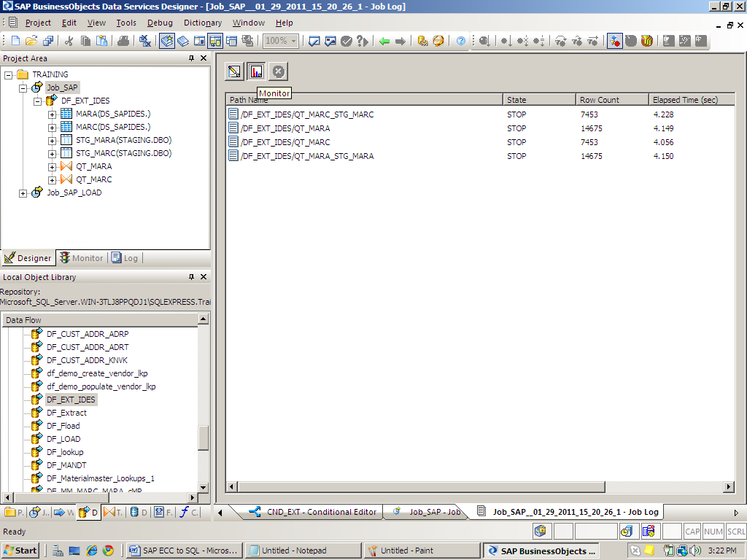Image resolution: width=747 pixels, height=560 pixels.
Task: Click the Windows Start button
Action: pos(20,551)
